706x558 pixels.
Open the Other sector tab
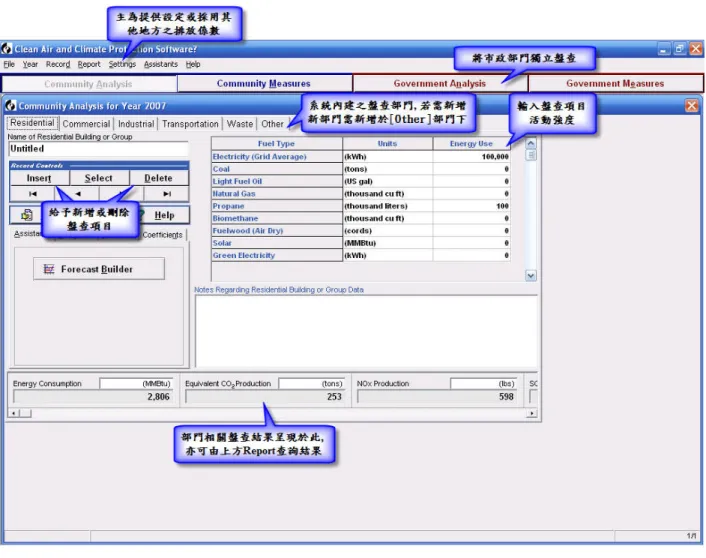coord(272,124)
